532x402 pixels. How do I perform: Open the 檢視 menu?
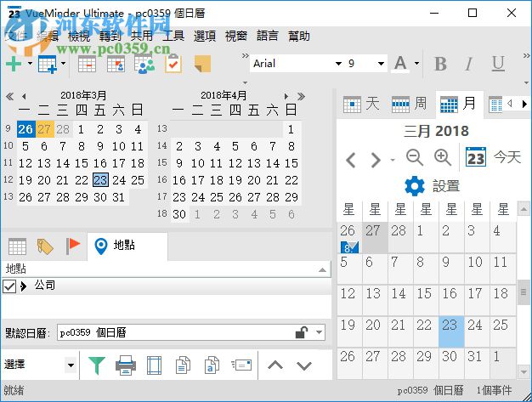tap(79, 36)
